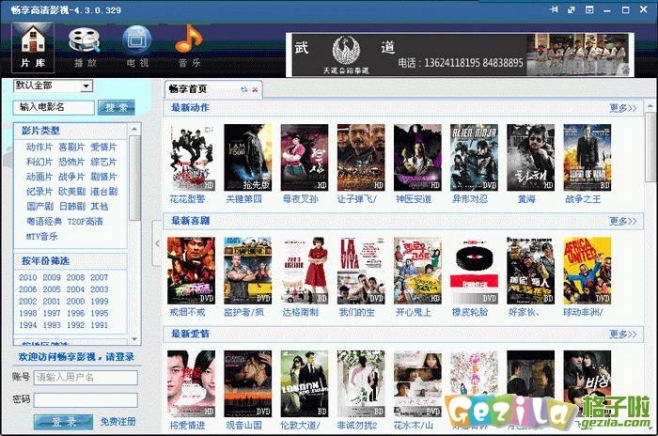Click the mini-mode arrows icon in title bar
Screen dimensions: 658x436
572,9
